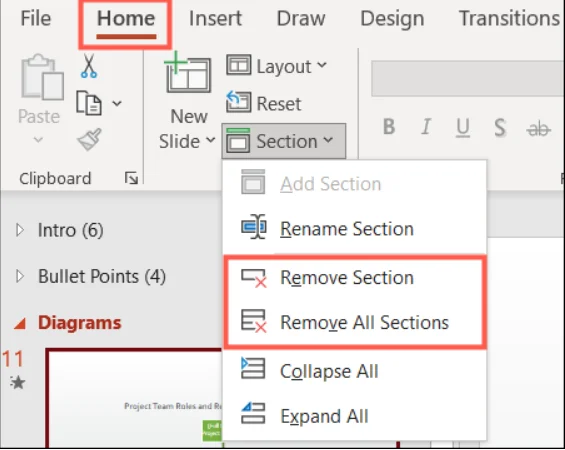Toggle Italic formatting
The height and width of the screenshot is (450, 565).
(426, 126)
